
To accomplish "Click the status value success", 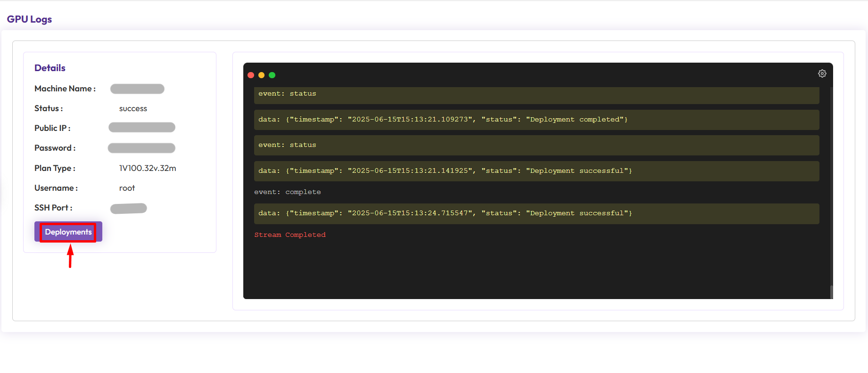I will pos(133,109).
